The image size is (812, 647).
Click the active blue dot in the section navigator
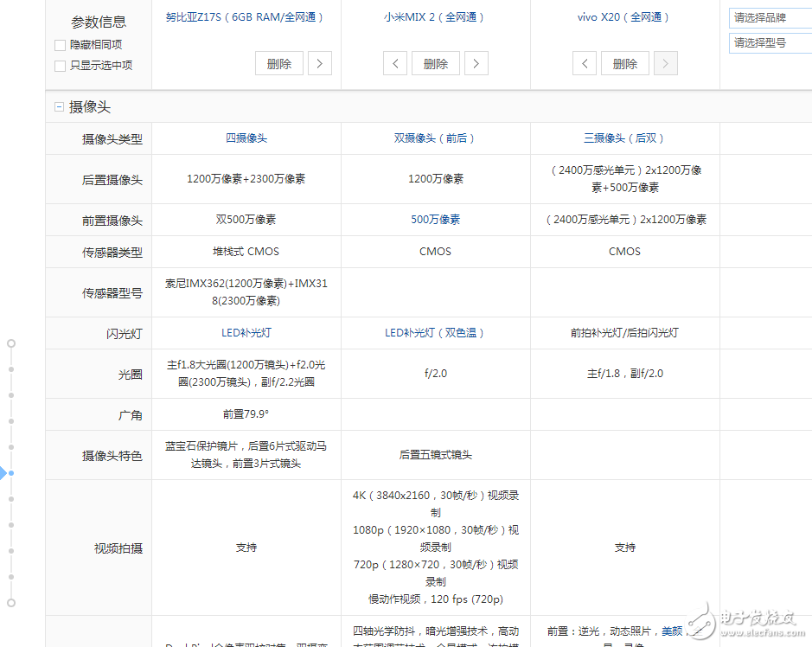tap(11, 473)
